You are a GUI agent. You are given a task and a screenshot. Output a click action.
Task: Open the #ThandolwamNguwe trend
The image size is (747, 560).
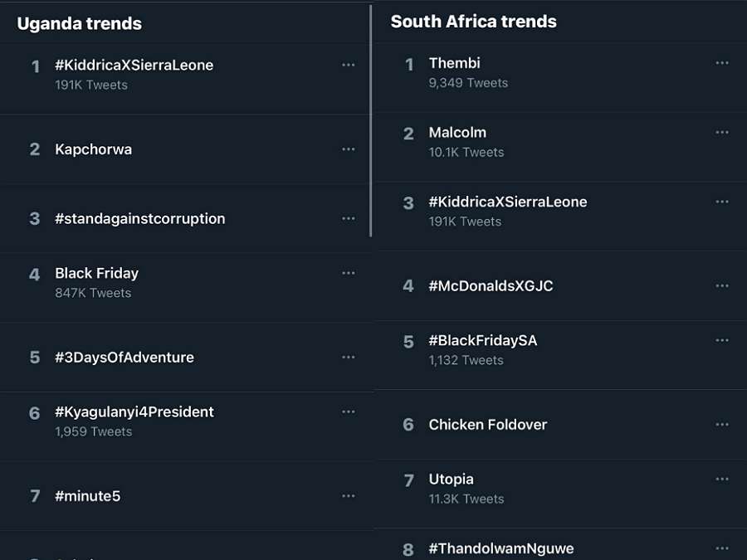tap(500, 548)
